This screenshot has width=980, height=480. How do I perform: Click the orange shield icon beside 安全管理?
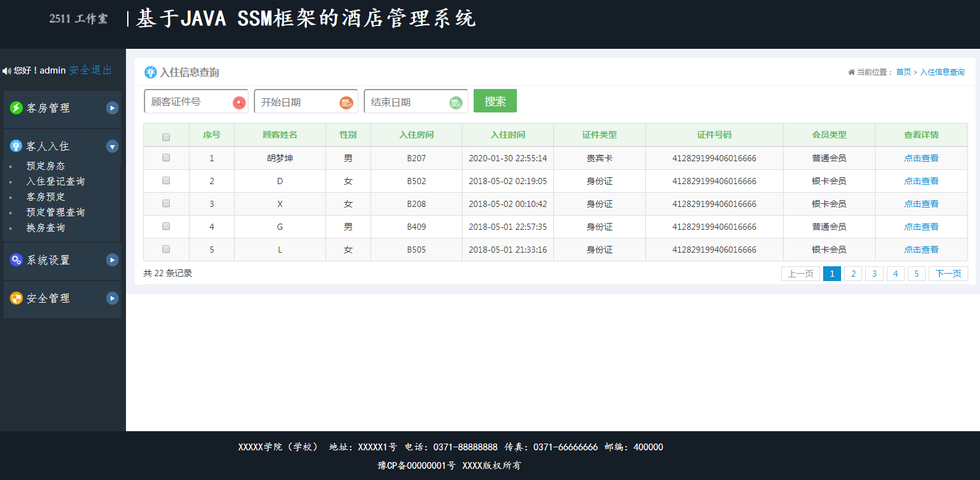(17, 298)
